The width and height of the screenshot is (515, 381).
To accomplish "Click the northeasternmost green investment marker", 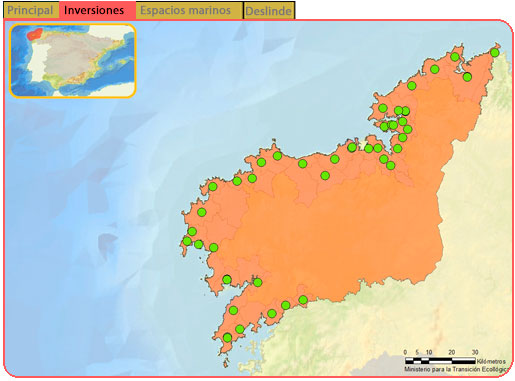I will [495, 53].
